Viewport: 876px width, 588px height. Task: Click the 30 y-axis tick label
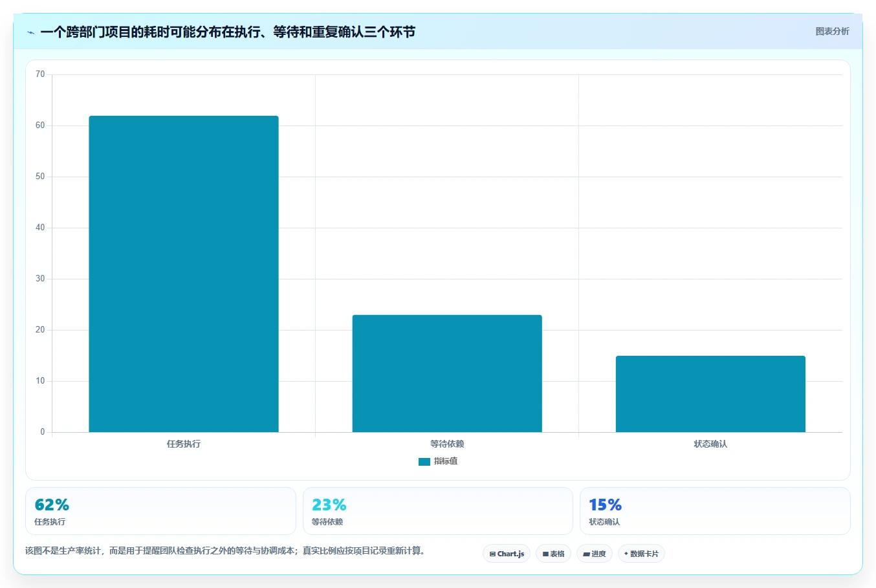point(40,279)
